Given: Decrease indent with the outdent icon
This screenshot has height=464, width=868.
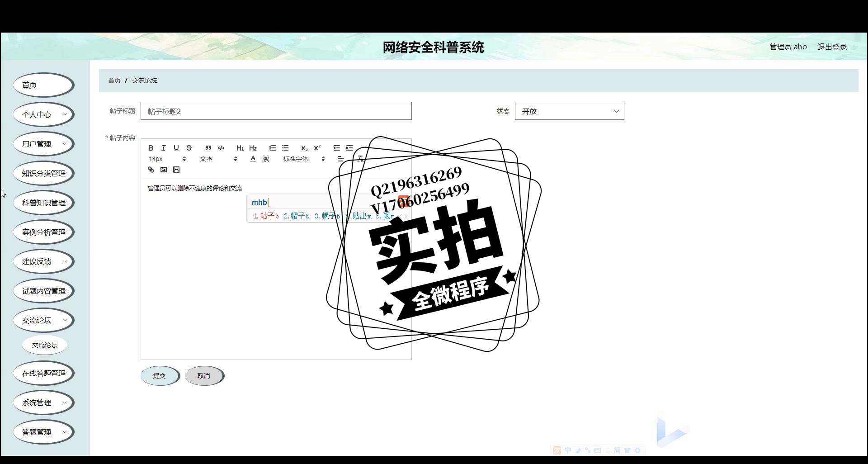Looking at the screenshot, I should coord(337,148).
